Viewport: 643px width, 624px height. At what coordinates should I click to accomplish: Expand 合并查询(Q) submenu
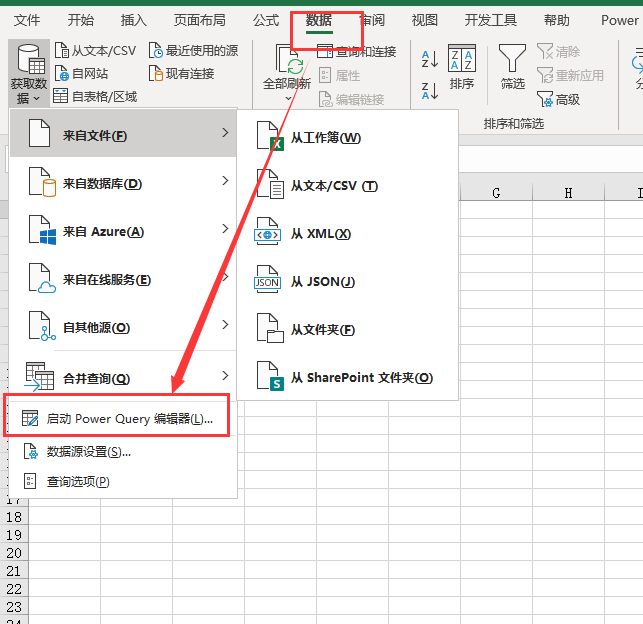(x=123, y=376)
